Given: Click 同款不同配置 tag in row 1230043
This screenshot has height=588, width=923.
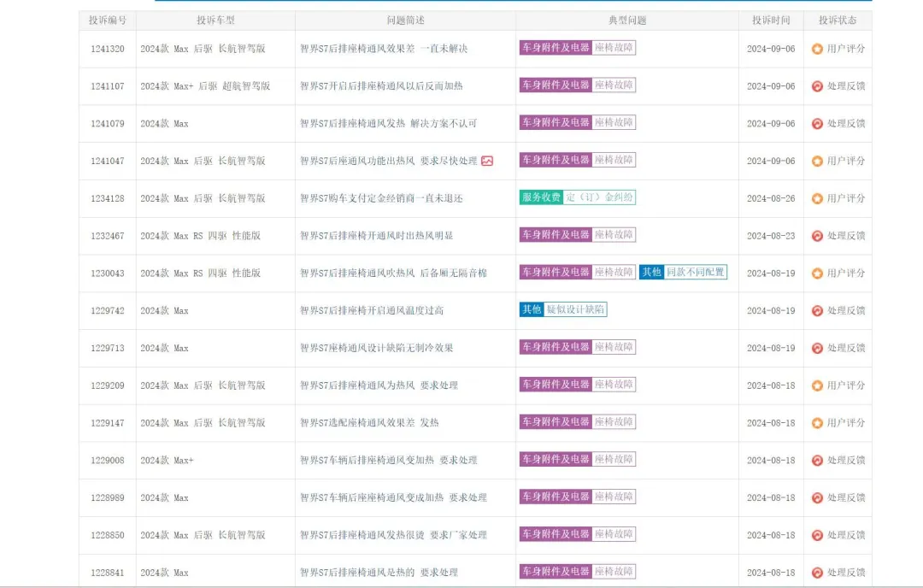Looking at the screenshot, I should pyautogui.click(x=695, y=272).
